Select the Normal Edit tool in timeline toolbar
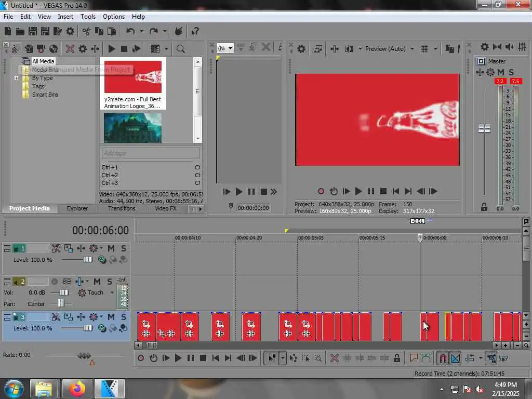The image size is (532, 399). coord(272,358)
